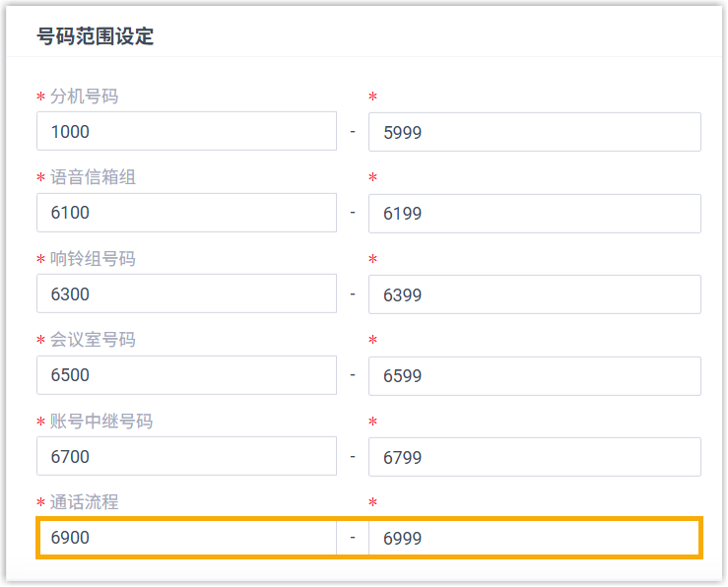The image size is (728, 587).
Task: Click the 号码范围设定 heading
Action: click(96, 38)
